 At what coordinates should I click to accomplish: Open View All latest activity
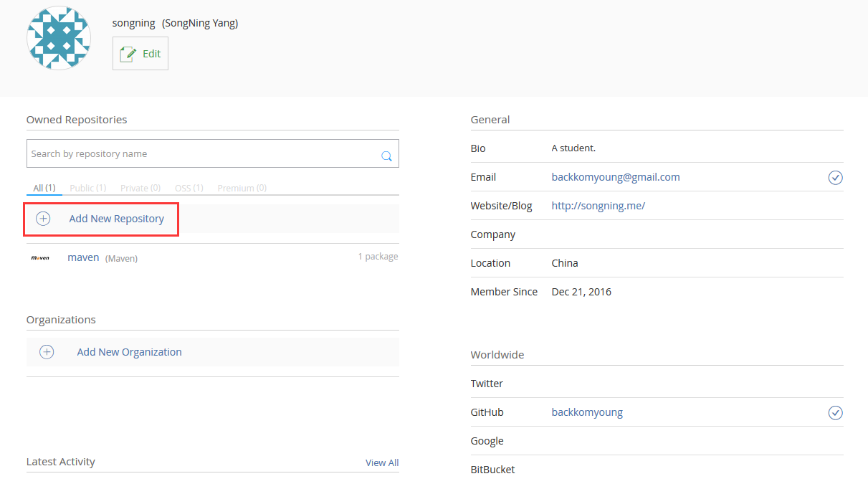point(382,462)
